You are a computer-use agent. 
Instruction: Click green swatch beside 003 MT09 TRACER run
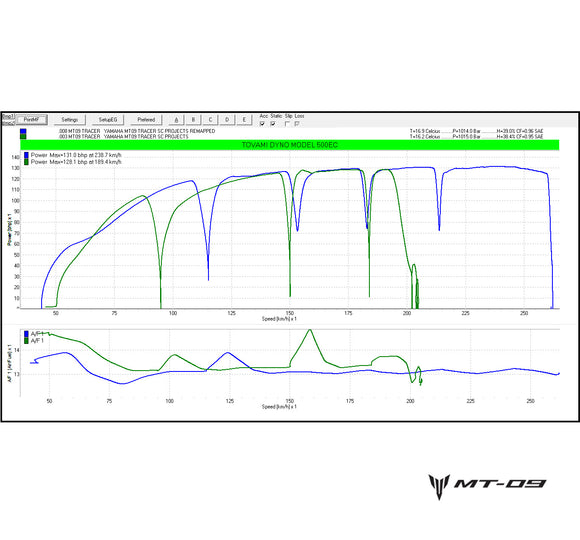click(x=23, y=136)
